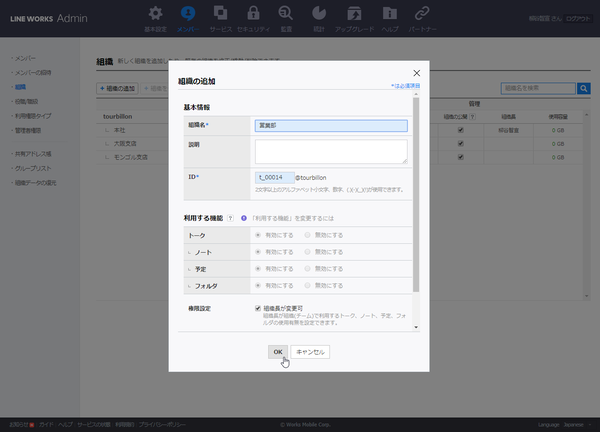
Task: Click the dialog's vertical scrollbar
Action: coord(416,200)
